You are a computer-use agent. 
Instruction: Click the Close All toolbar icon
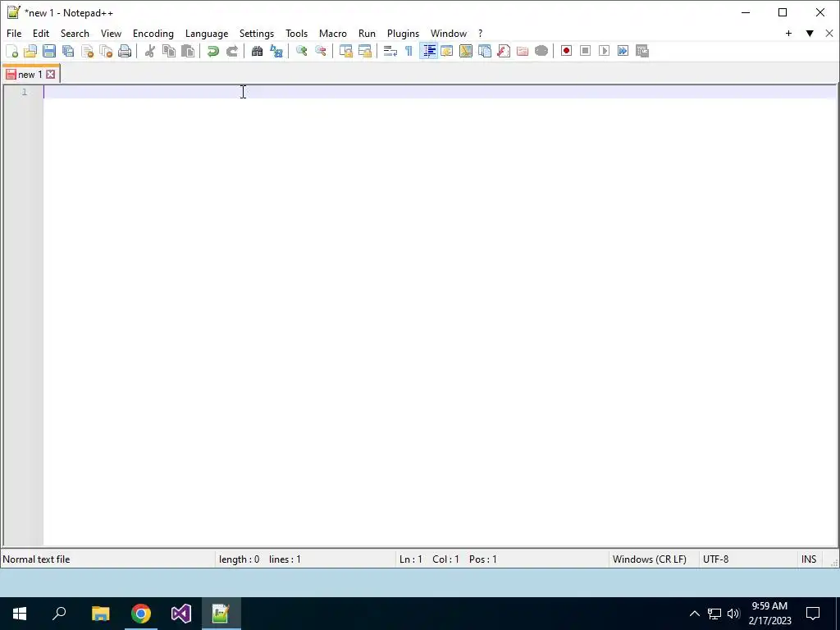(x=106, y=51)
